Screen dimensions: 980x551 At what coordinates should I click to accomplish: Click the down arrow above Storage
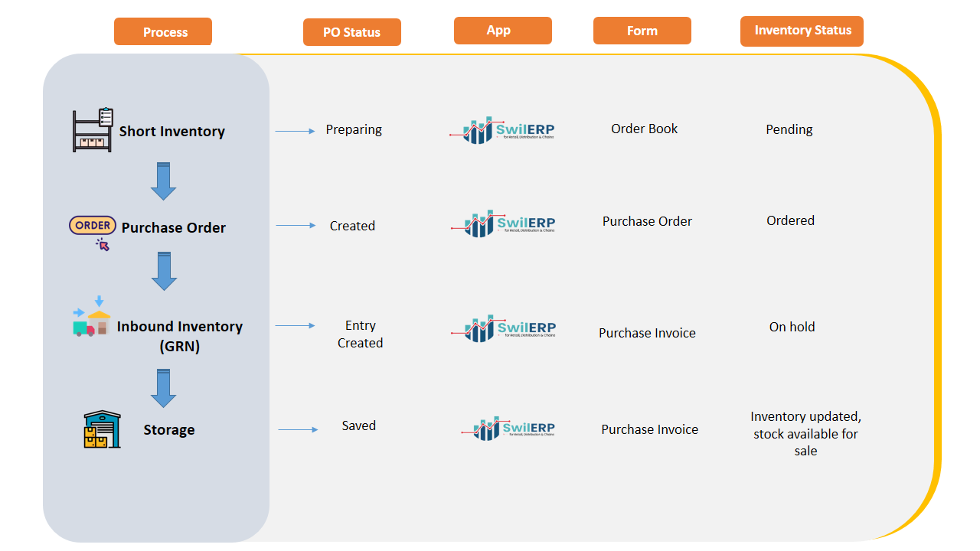[163, 388]
